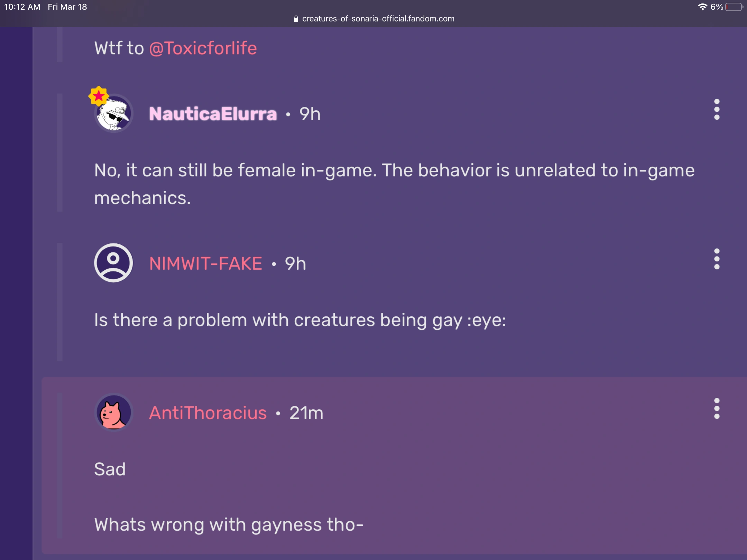This screenshot has width=747, height=560.
Task: Select the "Whats wrong with gayness tho-" reply text
Action: [229, 524]
